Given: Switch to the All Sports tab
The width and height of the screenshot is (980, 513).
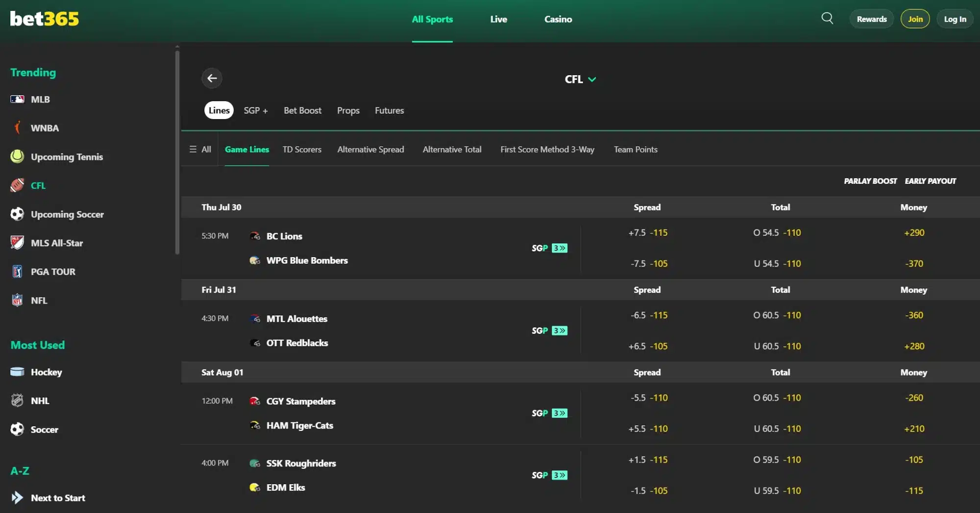Looking at the screenshot, I should pos(432,19).
